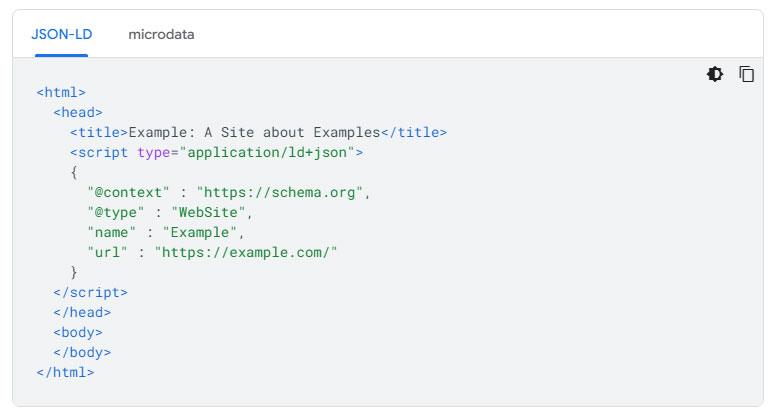Toggle dark code theme icon
771x417 pixels.
tap(714, 74)
